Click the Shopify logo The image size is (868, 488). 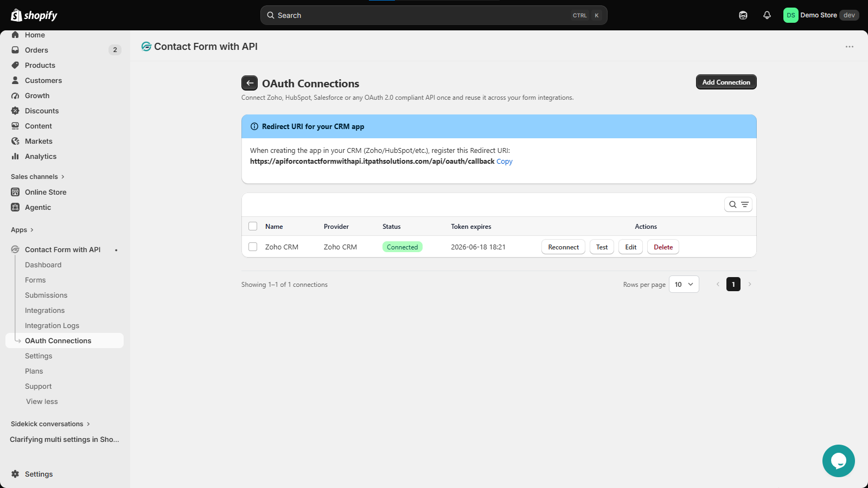coord(34,15)
